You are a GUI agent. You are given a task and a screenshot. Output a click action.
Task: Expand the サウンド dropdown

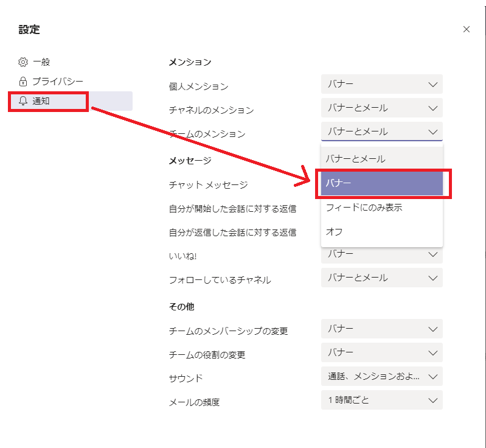381,377
